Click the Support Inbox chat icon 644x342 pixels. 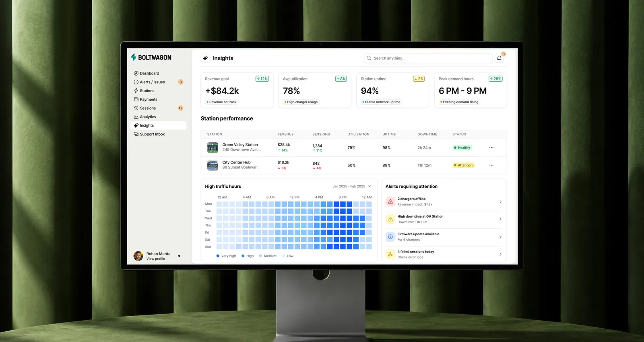point(136,134)
